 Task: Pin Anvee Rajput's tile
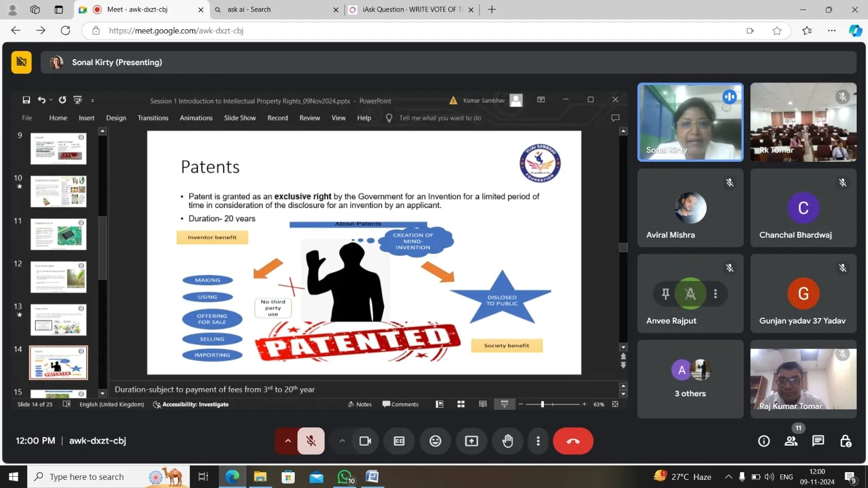click(x=666, y=294)
